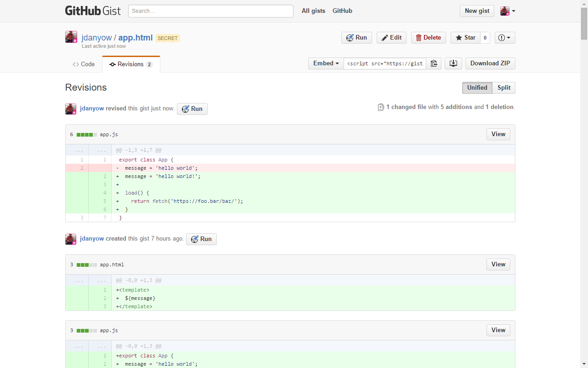This screenshot has height=368, width=588.
Task: Click the Edit pencil button
Action: (x=391, y=38)
